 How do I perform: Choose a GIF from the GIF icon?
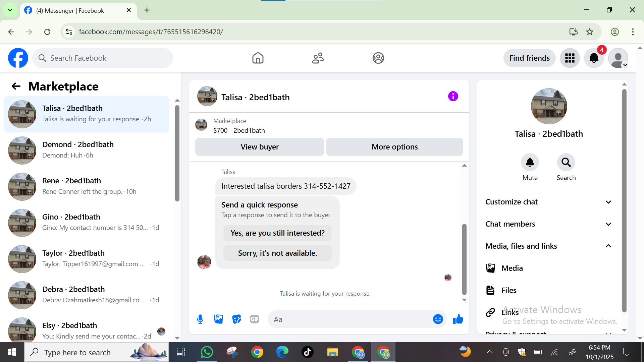(255, 319)
